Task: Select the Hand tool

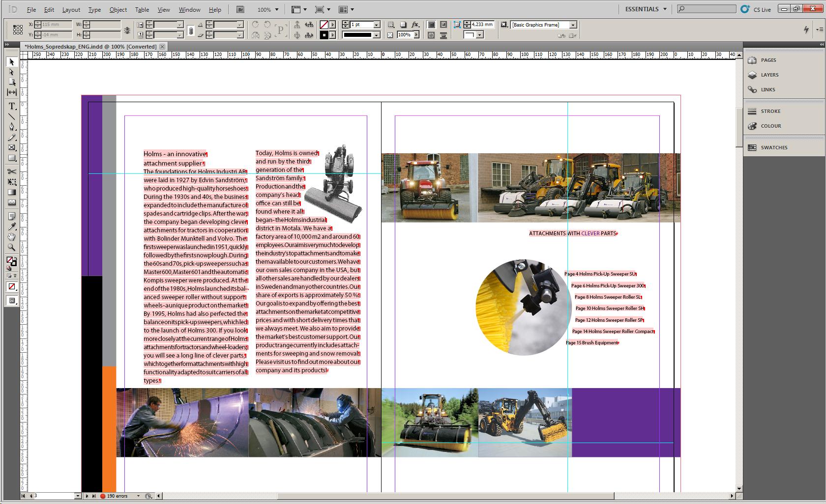Action: click(12, 237)
